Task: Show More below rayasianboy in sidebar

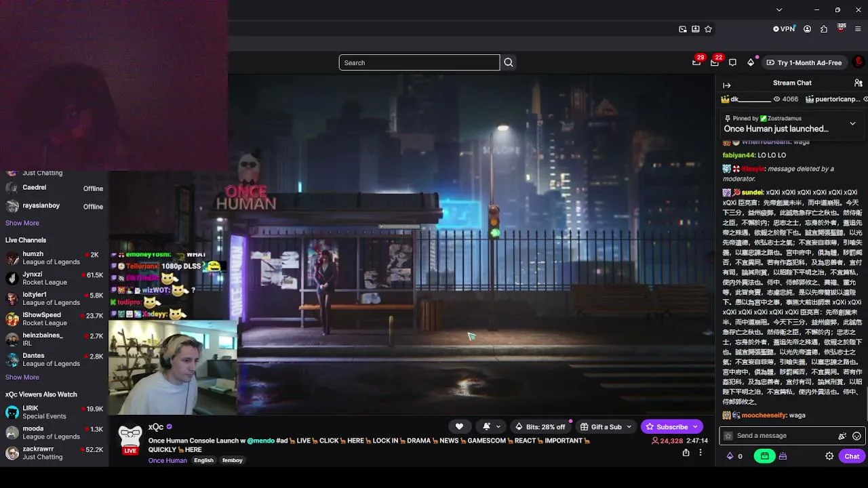Action: pos(22,223)
